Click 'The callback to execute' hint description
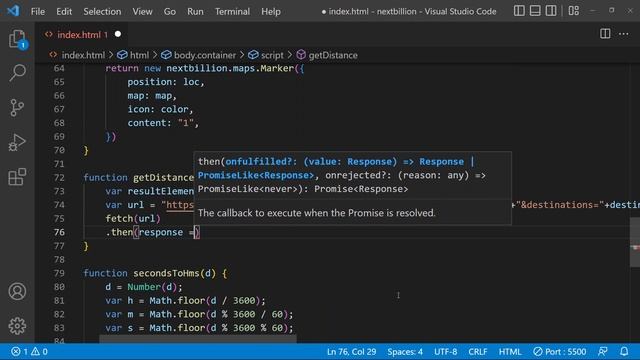 (x=316, y=213)
